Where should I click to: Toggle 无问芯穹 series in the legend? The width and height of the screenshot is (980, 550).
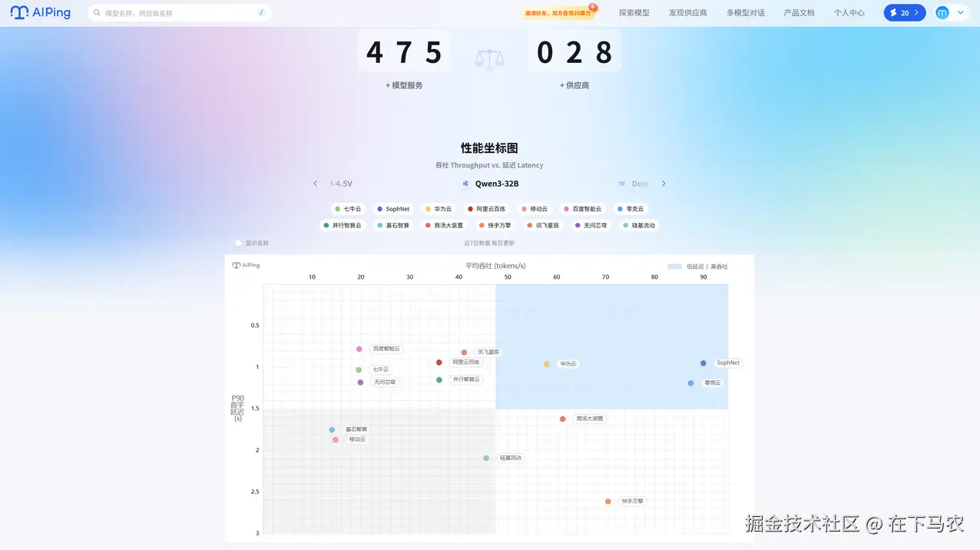tap(591, 226)
